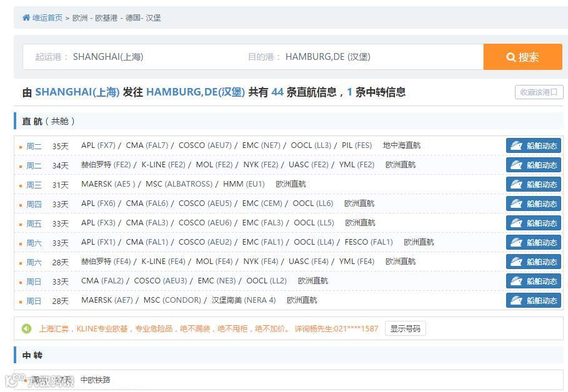This screenshot has width=568, height=392.
Task: Click 船舶动态 for the 周六 33天 row
Action: point(533,243)
